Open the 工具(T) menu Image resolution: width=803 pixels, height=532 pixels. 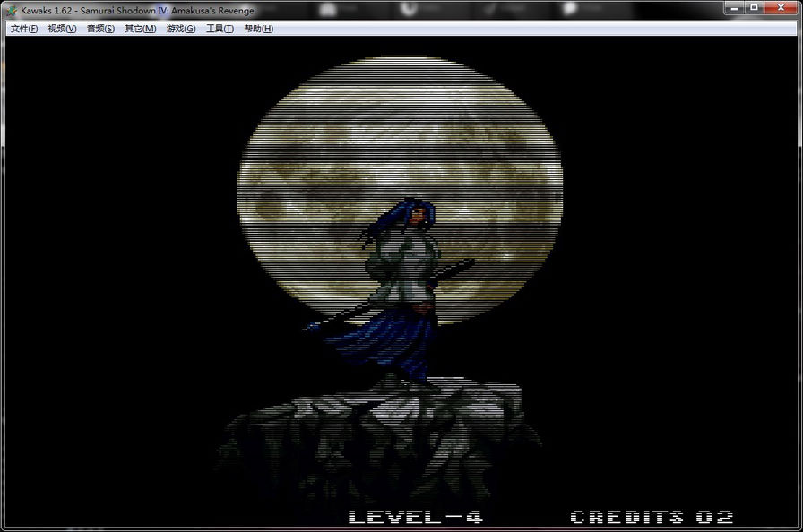tap(220, 29)
